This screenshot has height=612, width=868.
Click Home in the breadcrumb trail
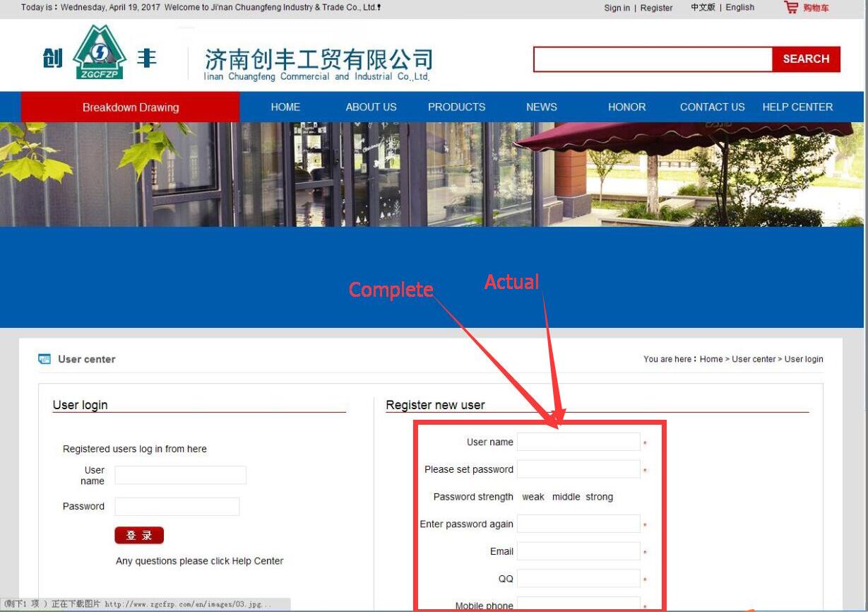(711, 359)
